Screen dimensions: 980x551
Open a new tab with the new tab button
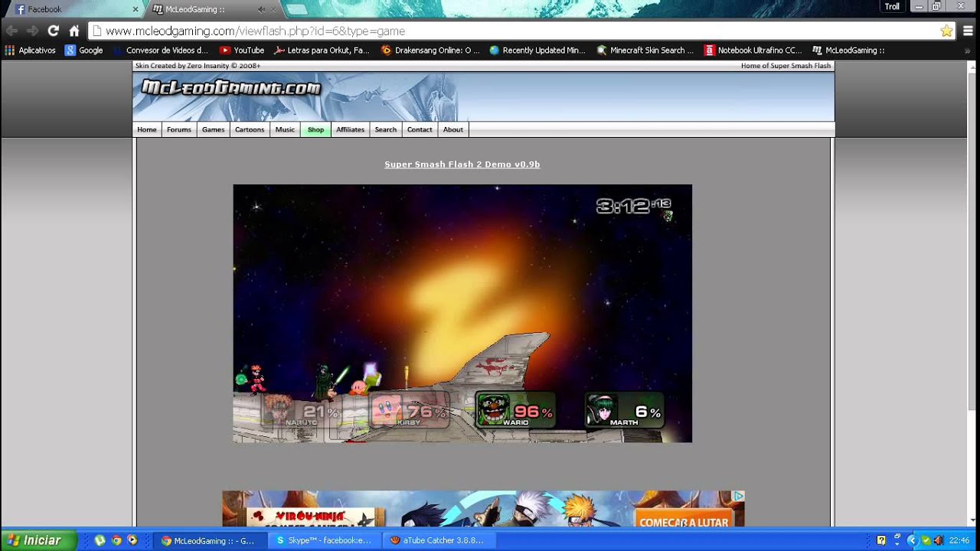(296, 9)
